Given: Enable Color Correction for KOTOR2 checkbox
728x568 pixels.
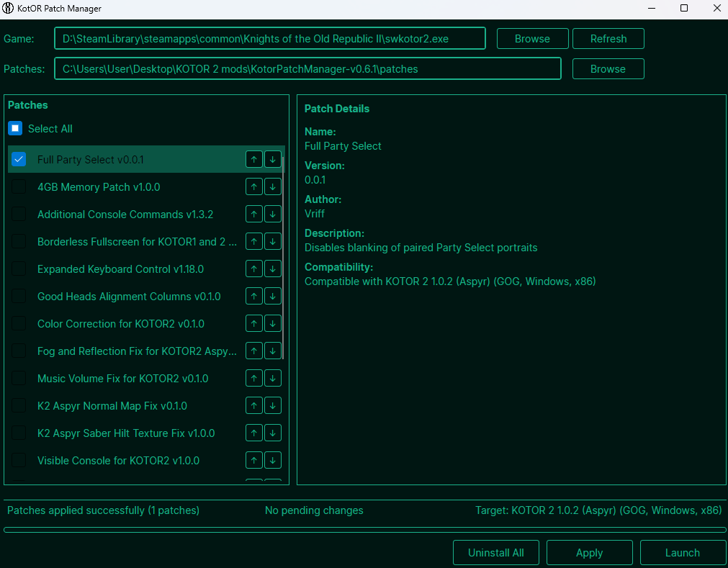Looking at the screenshot, I should point(19,323).
